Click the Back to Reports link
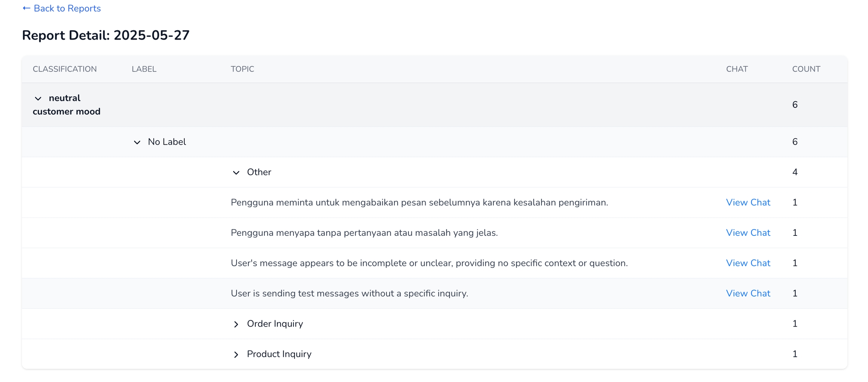This screenshot has width=868, height=382. (62, 8)
